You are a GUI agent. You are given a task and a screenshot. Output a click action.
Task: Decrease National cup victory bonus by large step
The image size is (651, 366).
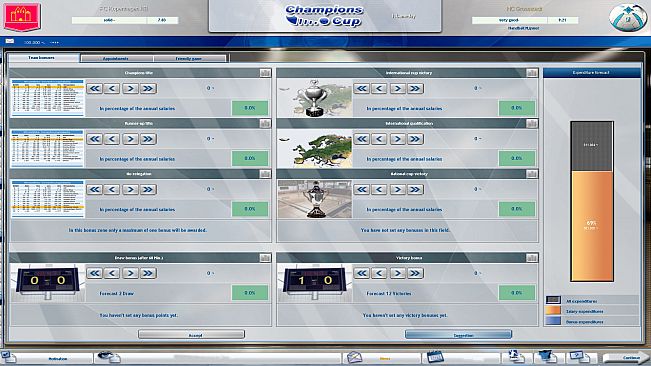(x=362, y=190)
